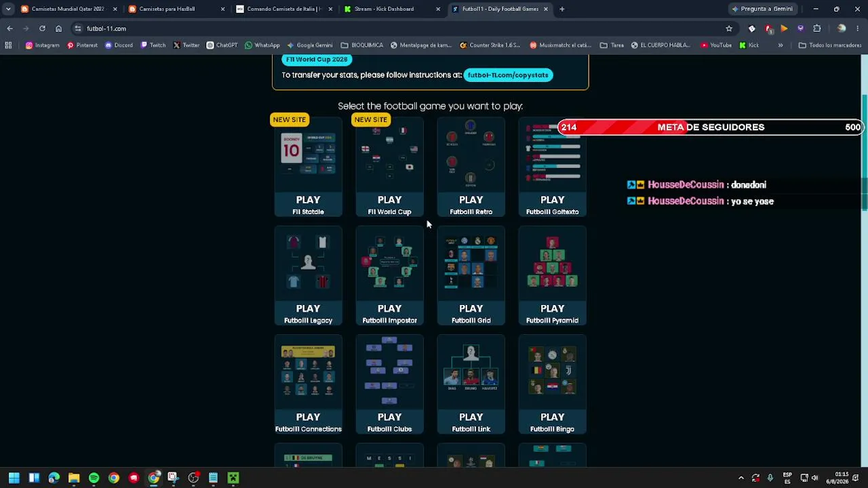Play the F11 World Cup game
Image resolution: width=868 pixels, height=488 pixels.
[389, 167]
